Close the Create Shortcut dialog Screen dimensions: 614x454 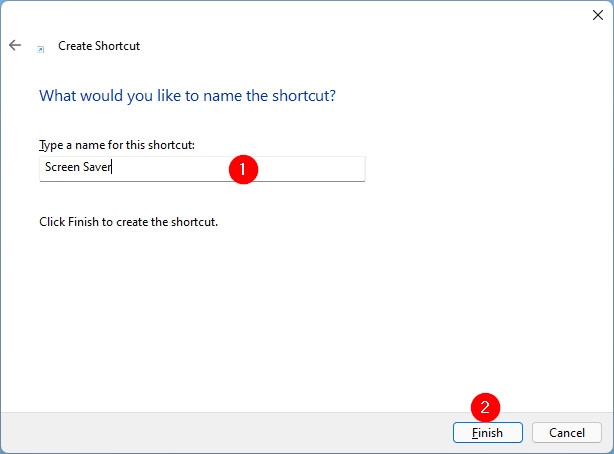point(598,15)
